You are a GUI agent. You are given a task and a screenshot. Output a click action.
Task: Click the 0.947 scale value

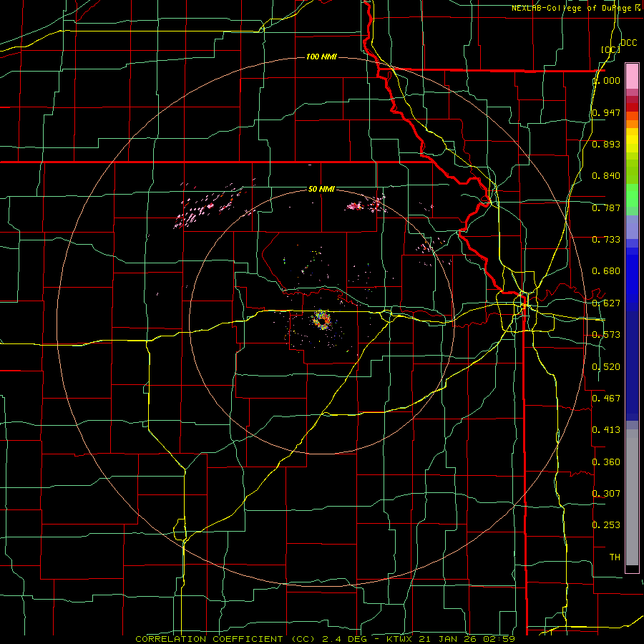click(606, 112)
